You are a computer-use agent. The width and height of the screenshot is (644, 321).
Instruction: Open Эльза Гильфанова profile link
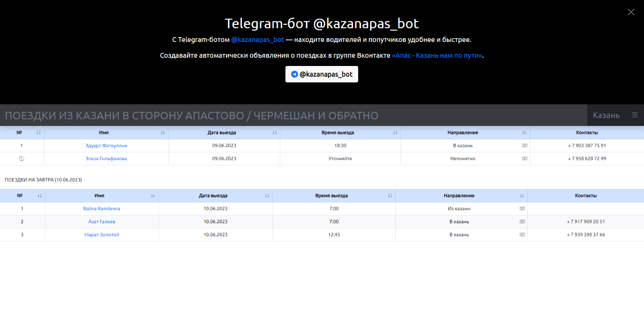(x=106, y=158)
